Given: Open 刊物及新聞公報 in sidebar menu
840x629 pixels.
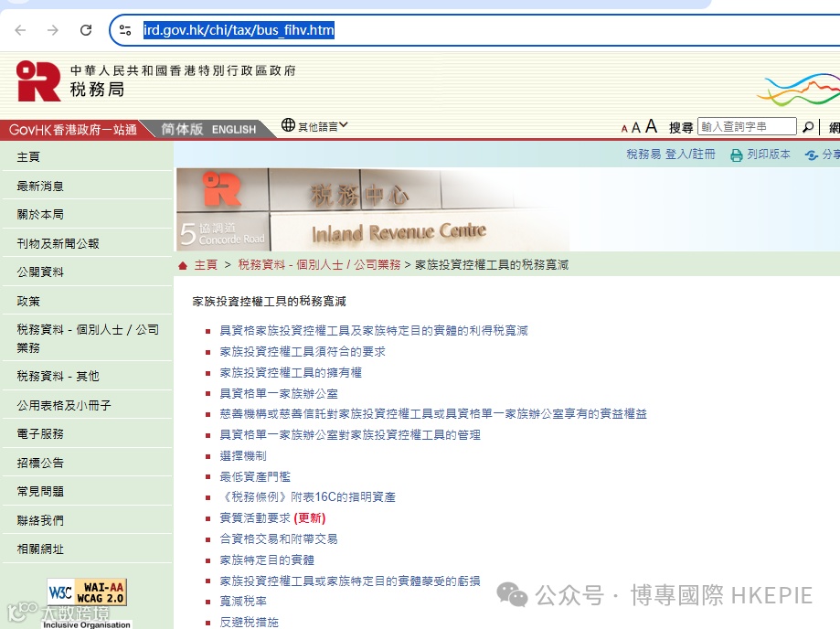Looking at the screenshot, I should [58, 243].
